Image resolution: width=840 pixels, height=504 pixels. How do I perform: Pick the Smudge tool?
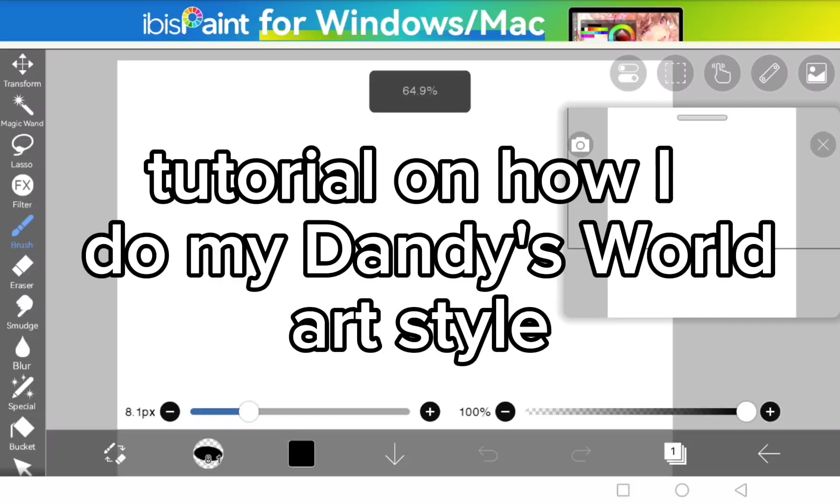[22, 313]
